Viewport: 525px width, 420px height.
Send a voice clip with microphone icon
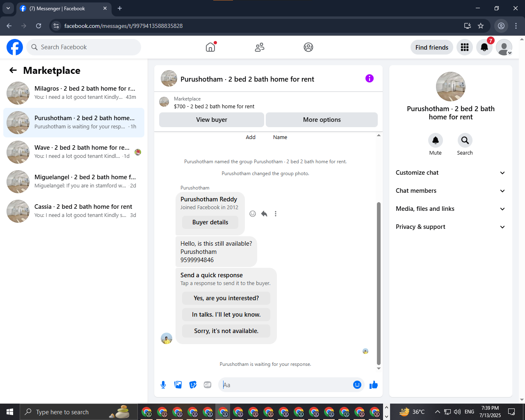click(x=163, y=385)
